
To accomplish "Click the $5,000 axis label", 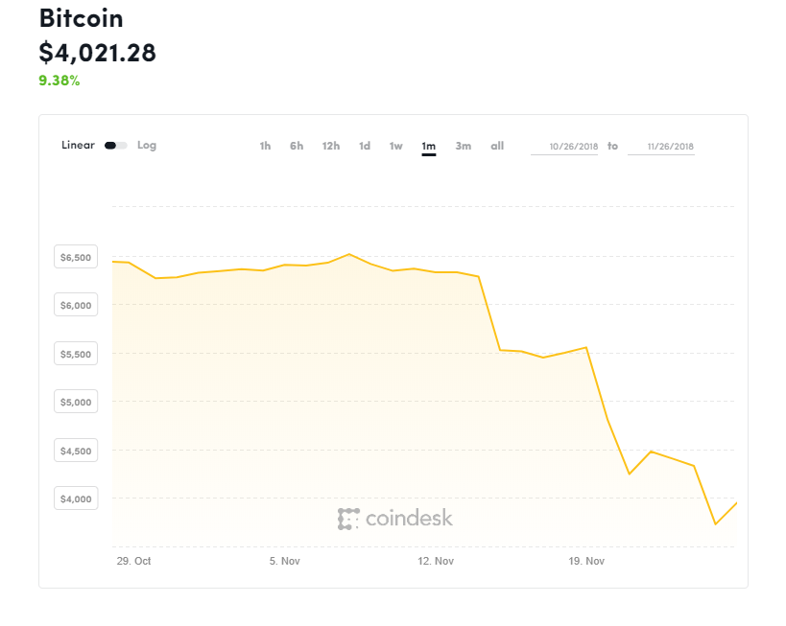I will pyautogui.click(x=76, y=402).
